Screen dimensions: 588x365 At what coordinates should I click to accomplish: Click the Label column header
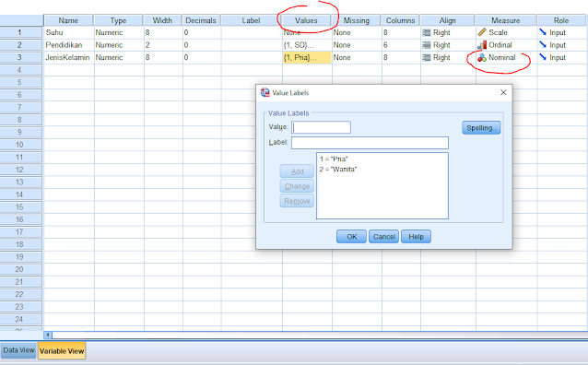click(251, 20)
